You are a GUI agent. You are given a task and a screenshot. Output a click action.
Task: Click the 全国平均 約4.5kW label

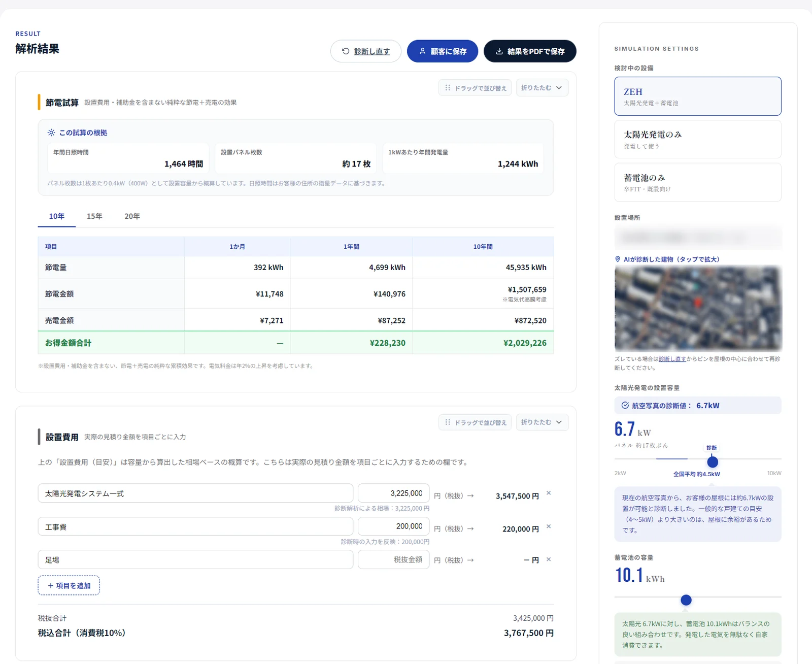coord(697,474)
